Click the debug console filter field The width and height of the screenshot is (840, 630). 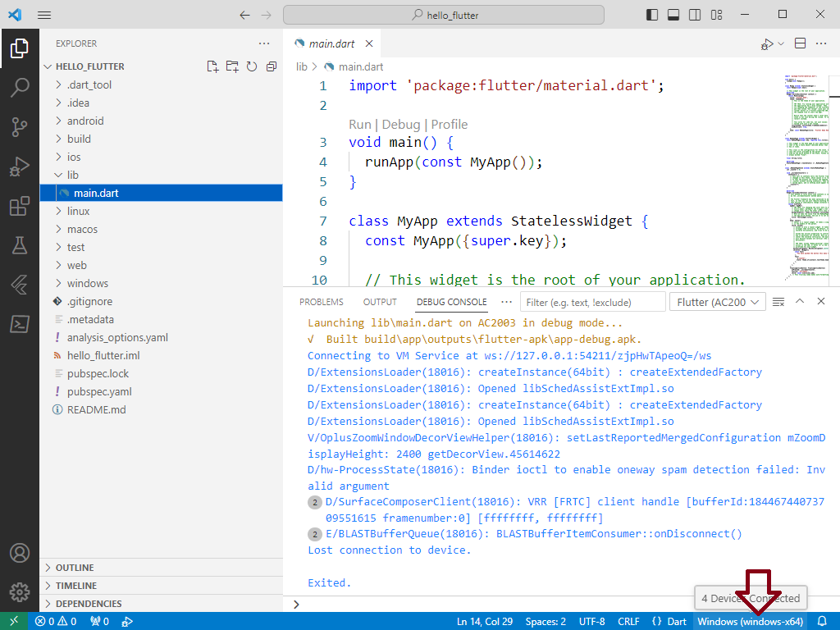pyautogui.click(x=593, y=302)
